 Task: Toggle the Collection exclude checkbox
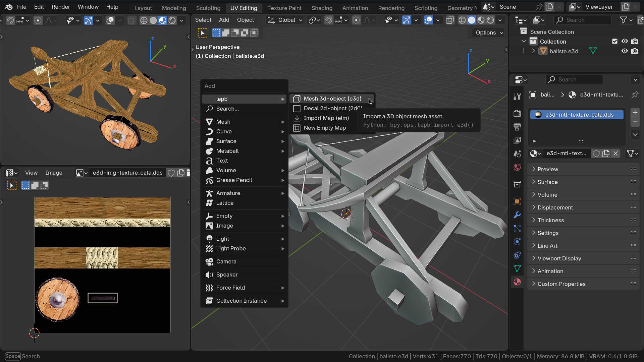click(614, 41)
